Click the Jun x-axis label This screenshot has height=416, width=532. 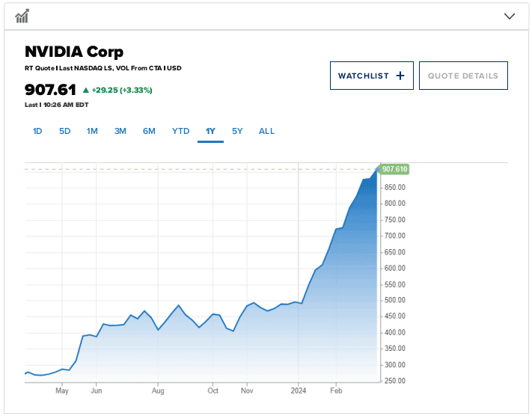97,391
